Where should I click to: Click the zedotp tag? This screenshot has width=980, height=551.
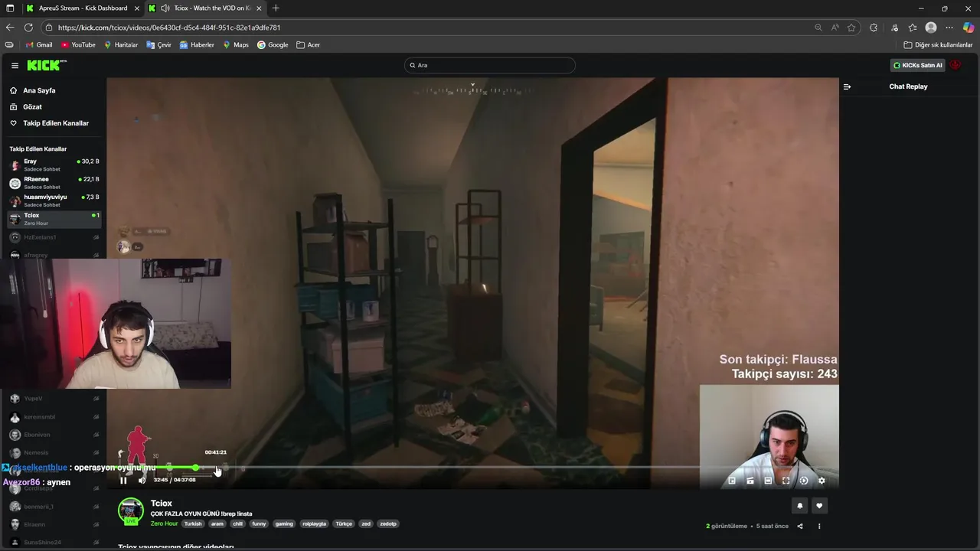(388, 524)
